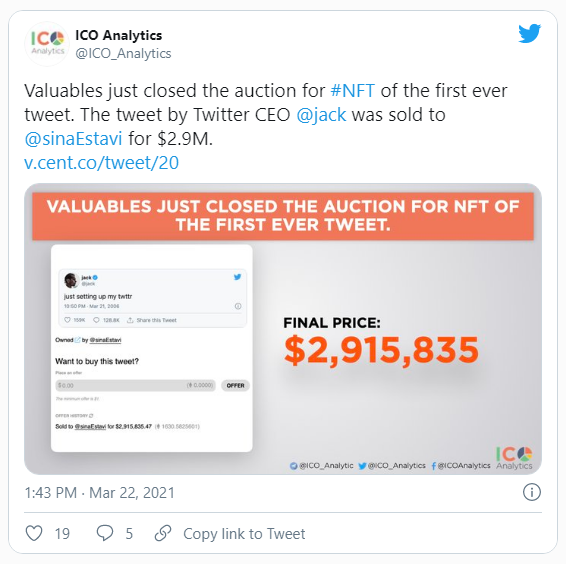Screen dimensions: 566x564
Task: Click the Twitter bird logo
Action: (x=529, y=34)
